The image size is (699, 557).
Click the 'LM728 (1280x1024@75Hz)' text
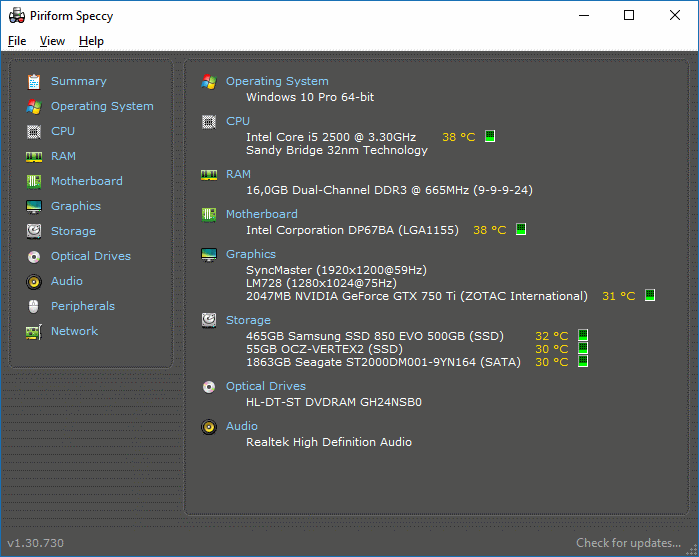(x=321, y=283)
